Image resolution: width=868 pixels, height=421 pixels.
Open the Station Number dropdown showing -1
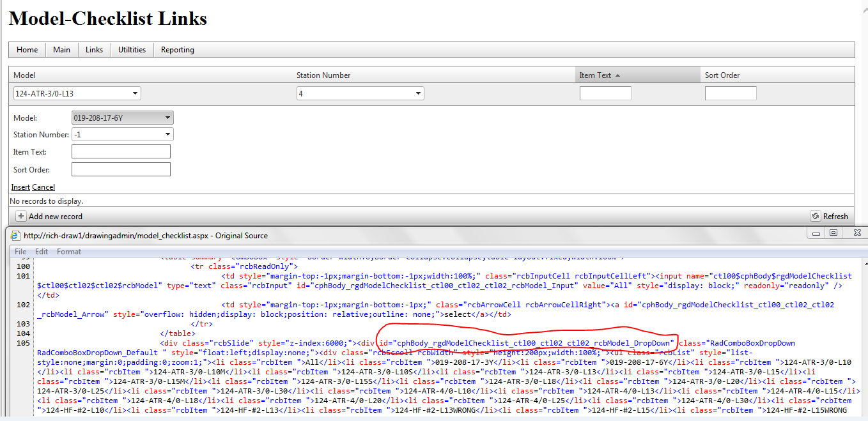point(167,134)
